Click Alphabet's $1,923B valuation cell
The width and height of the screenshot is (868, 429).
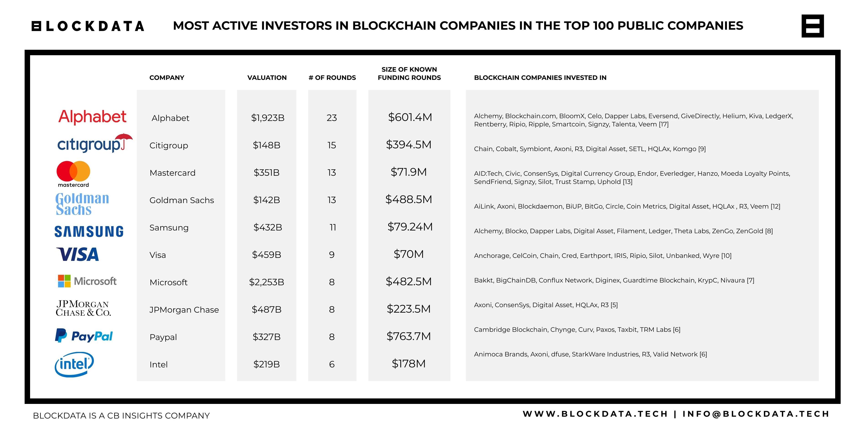tap(268, 118)
